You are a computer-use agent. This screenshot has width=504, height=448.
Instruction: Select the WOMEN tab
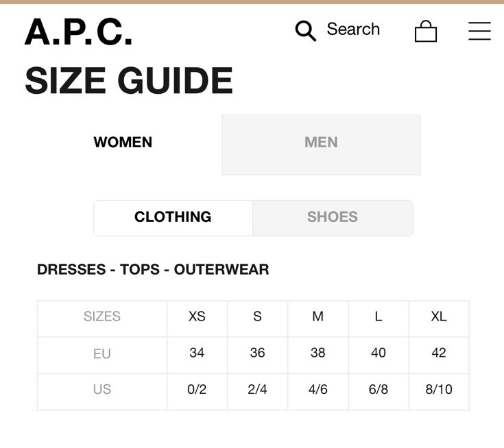123,142
